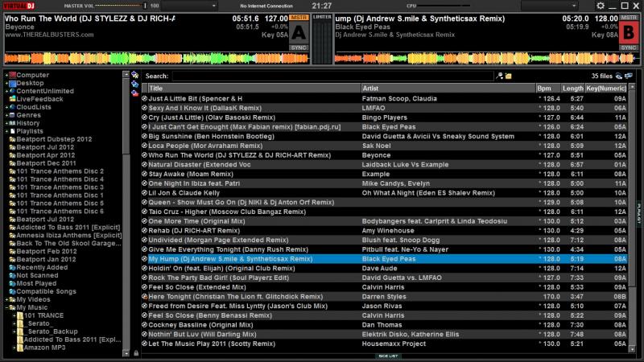Click the globe icon next to 35 files
The image size is (644, 362).
pos(619,76)
